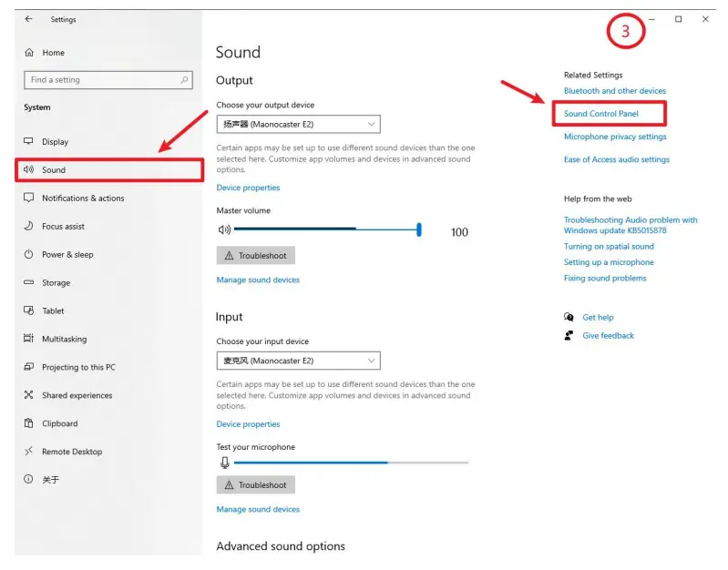Click the Clipboard icon in sidebar
Viewport: 728px width, 570px height.
point(28,423)
